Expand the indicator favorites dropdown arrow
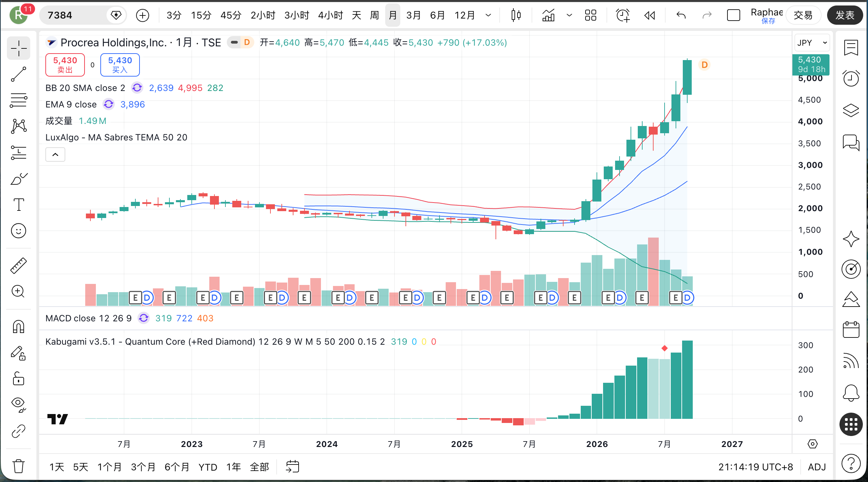Viewport: 868px width, 482px height. pos(569,15)
